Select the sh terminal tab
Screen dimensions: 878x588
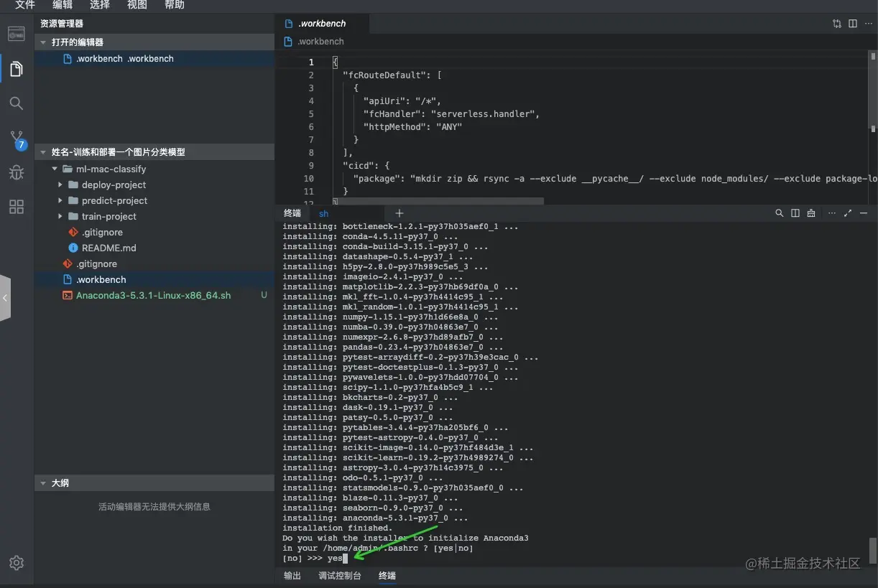324,213
